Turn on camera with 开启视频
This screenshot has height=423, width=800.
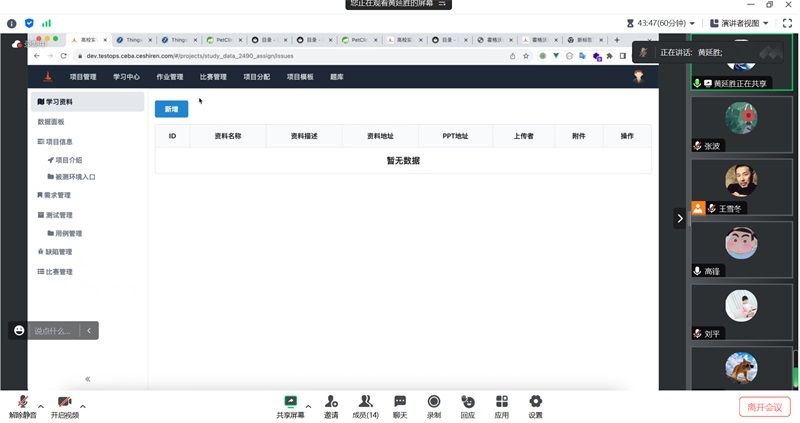(64, 402)
